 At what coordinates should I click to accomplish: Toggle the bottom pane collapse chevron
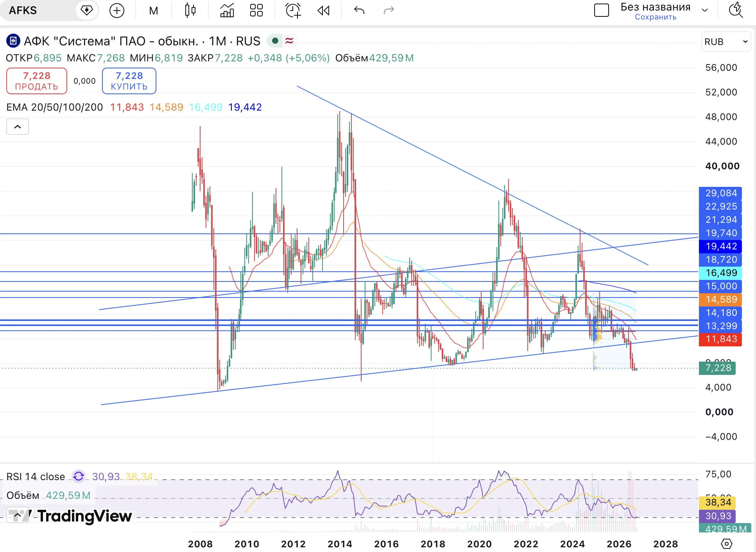click(x=18, y=516)
